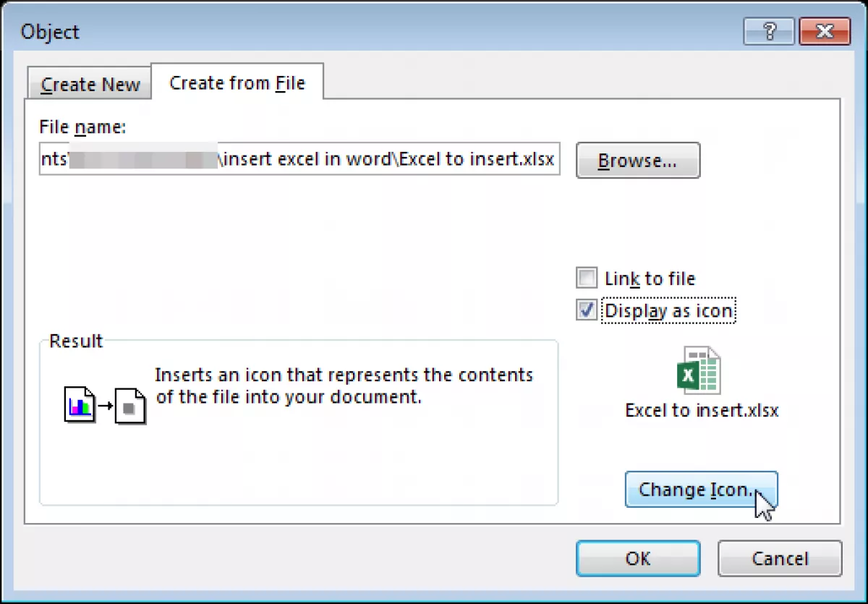Click the Object dialog title bar

tap(376, 32)
